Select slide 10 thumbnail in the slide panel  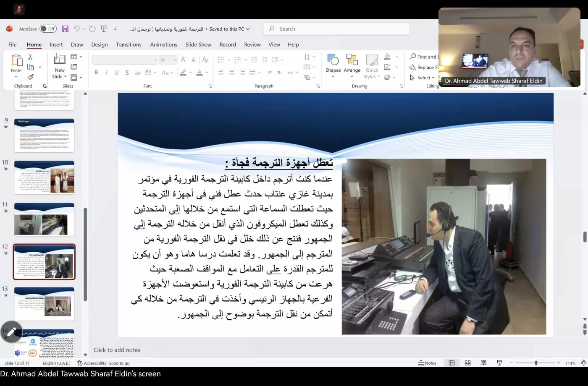[x=44, y=177]
